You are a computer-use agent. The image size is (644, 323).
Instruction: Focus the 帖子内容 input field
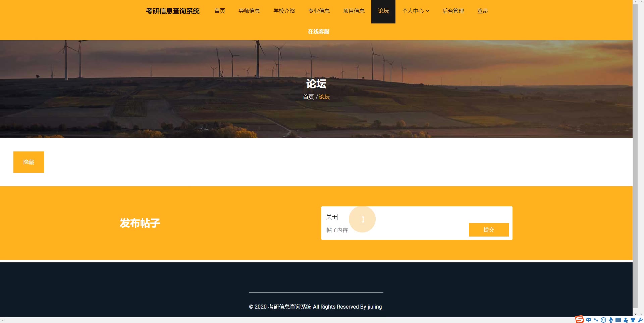(x=396, y=230)
